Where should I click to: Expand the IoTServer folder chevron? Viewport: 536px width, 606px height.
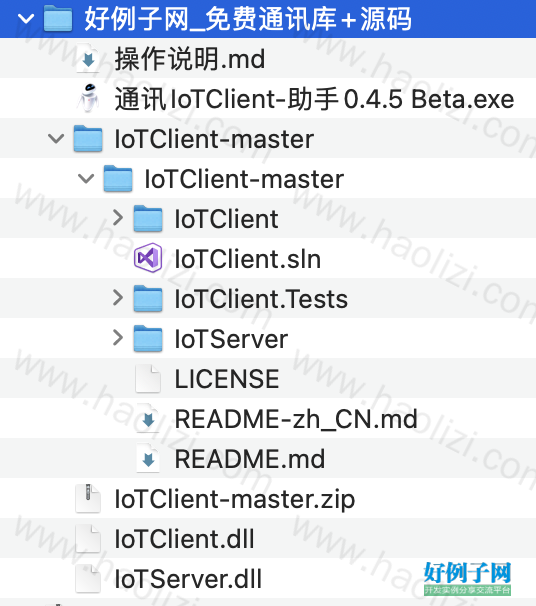(118, 338)
